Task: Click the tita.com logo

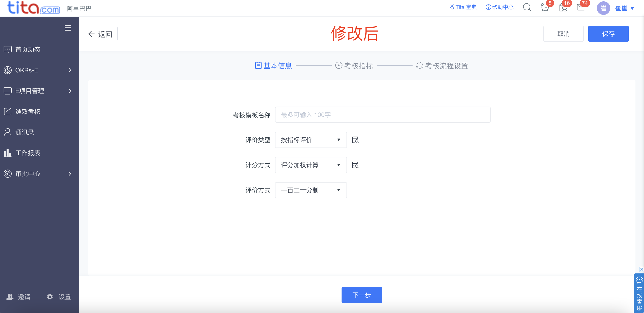Action: [x=33, y=8]
